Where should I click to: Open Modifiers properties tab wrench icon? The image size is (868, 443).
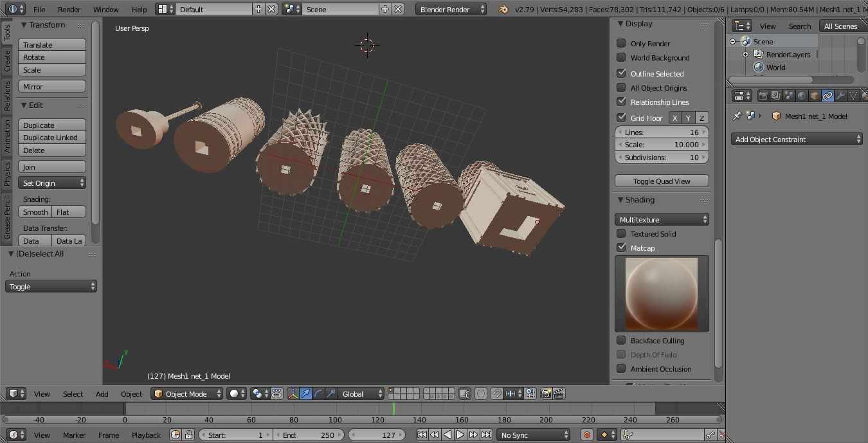point(840,96)
